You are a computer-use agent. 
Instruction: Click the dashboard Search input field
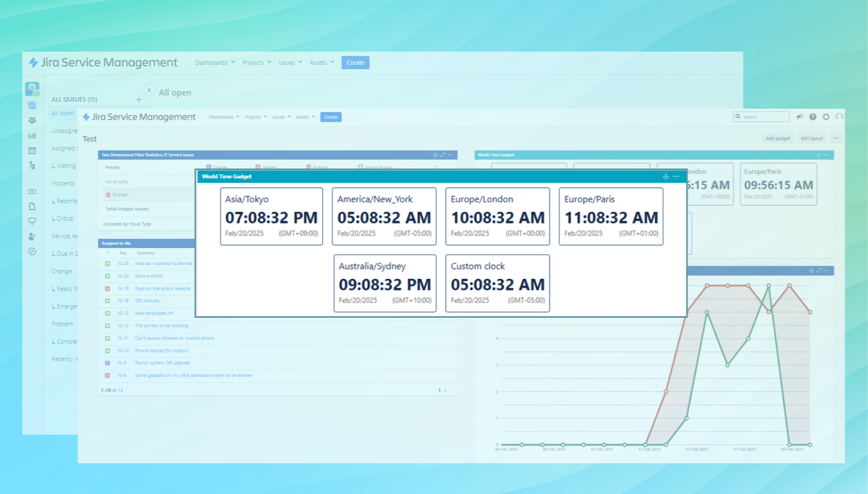[764, 117]
